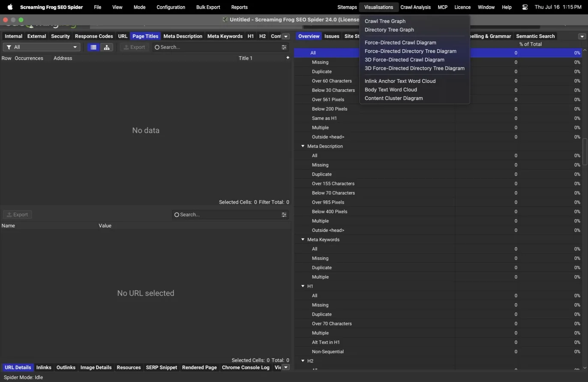Switch to list view in Page Titles
Viewport: 588px width, 382px height.
click(x=93, y=47)
